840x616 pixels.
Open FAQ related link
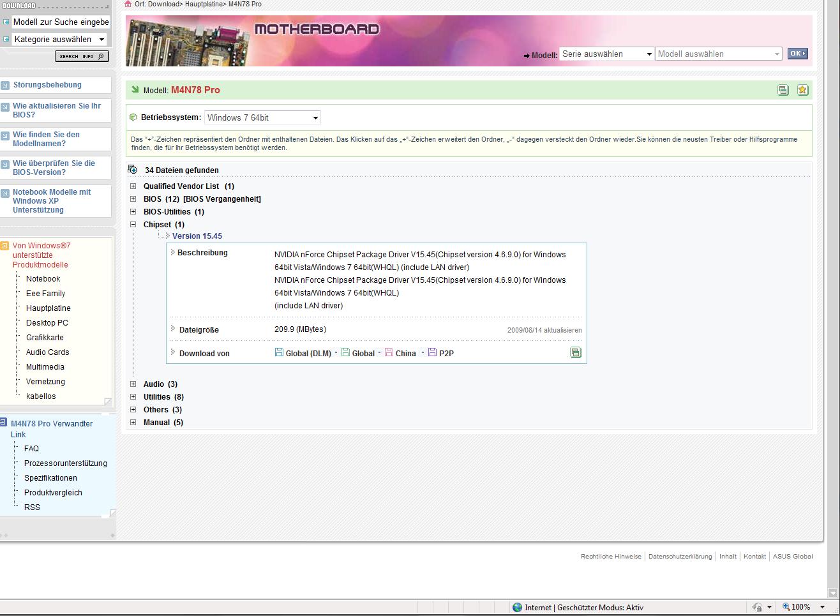(31, 449)
